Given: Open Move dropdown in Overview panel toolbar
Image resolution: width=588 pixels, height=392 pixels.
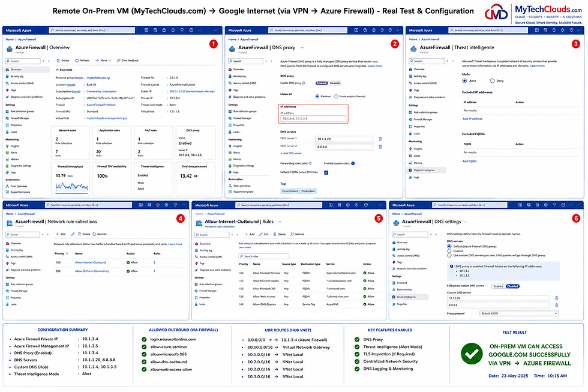Looking at the screenshot, I should (103, 61).
